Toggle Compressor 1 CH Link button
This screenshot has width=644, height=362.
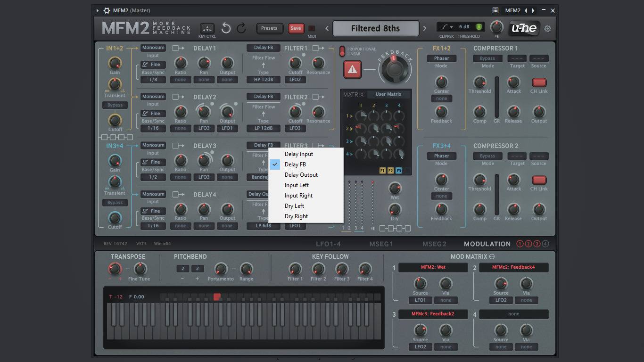click(539, 82)
